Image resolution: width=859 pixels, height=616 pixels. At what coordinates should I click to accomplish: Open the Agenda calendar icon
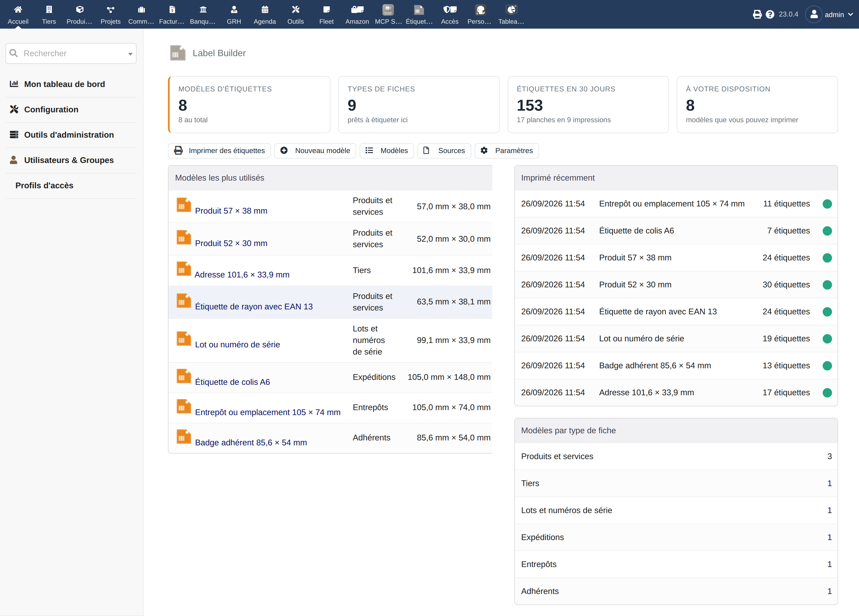265,9
